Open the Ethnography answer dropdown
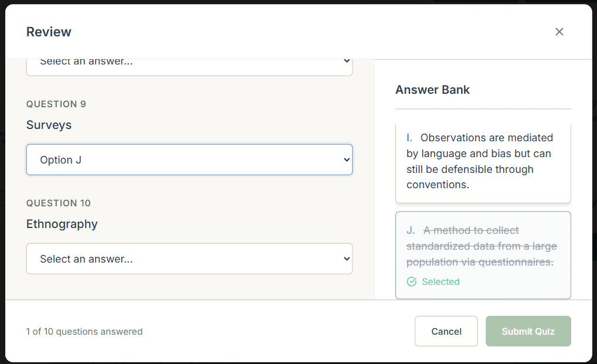This screenshot has height=364, width=597. point(189,258)
